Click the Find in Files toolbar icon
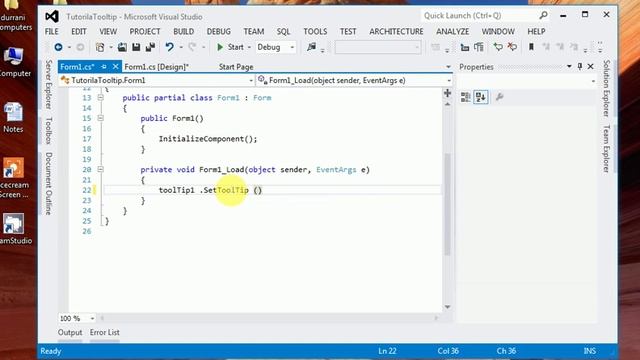This screenshot has height=360, width=640. [311, 47]
